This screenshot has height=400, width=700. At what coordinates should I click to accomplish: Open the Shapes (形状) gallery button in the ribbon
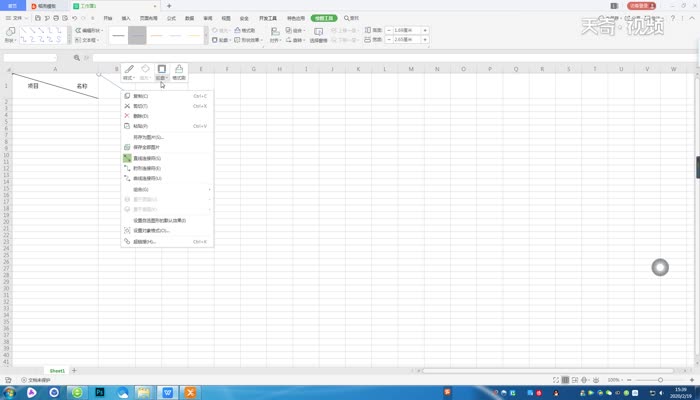(x=10, y=34)
